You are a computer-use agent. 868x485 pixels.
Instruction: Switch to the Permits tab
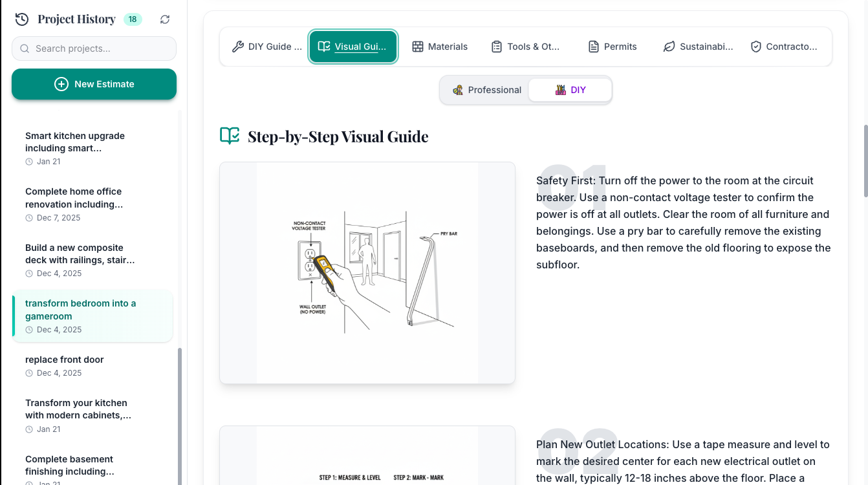(x=611, y=46)
